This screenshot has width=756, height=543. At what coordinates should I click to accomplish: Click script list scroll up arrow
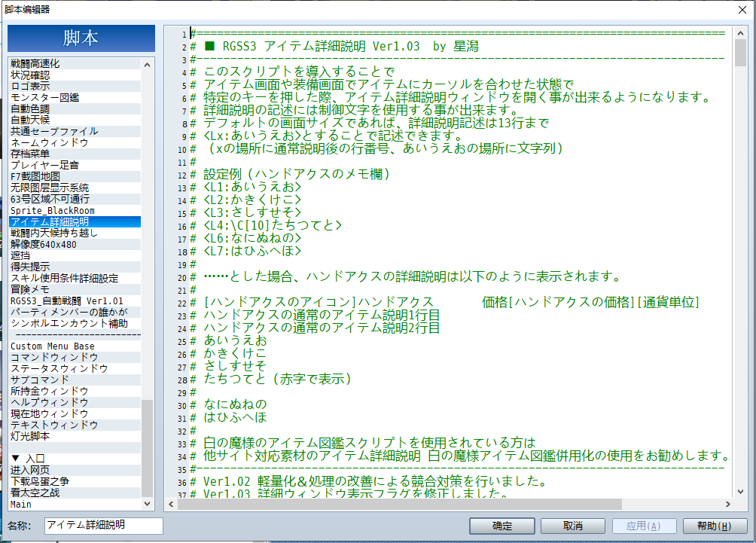[148, 64]
